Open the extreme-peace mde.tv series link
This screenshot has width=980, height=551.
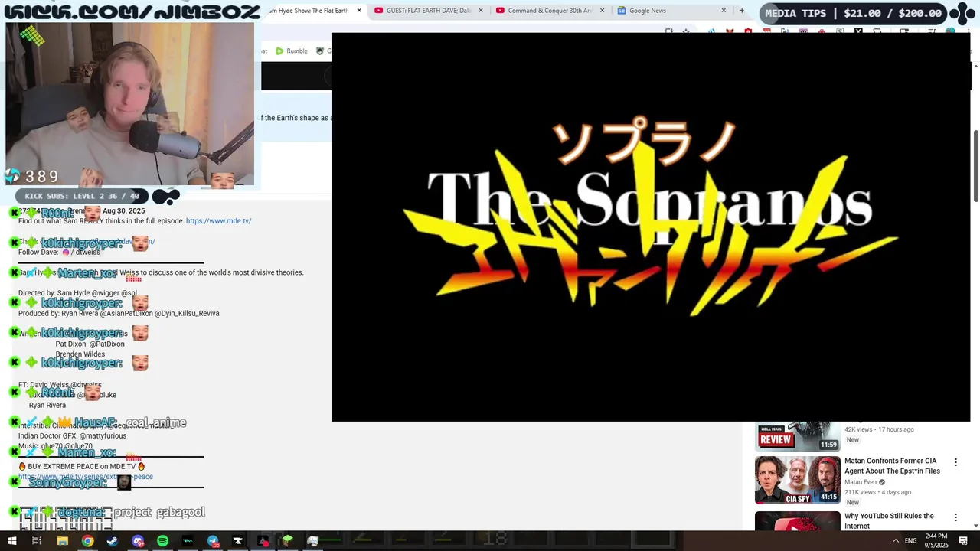click(x=86, y=477)
